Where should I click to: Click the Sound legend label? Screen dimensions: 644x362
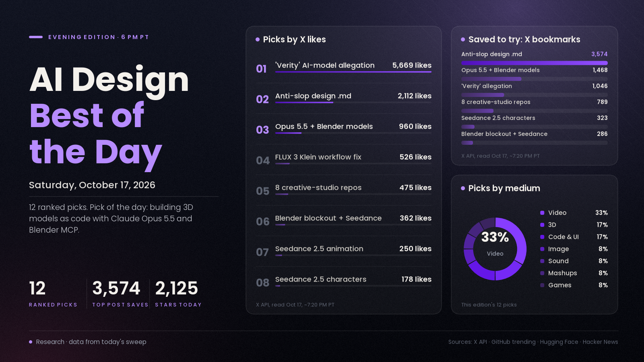(x=558, y=261)
